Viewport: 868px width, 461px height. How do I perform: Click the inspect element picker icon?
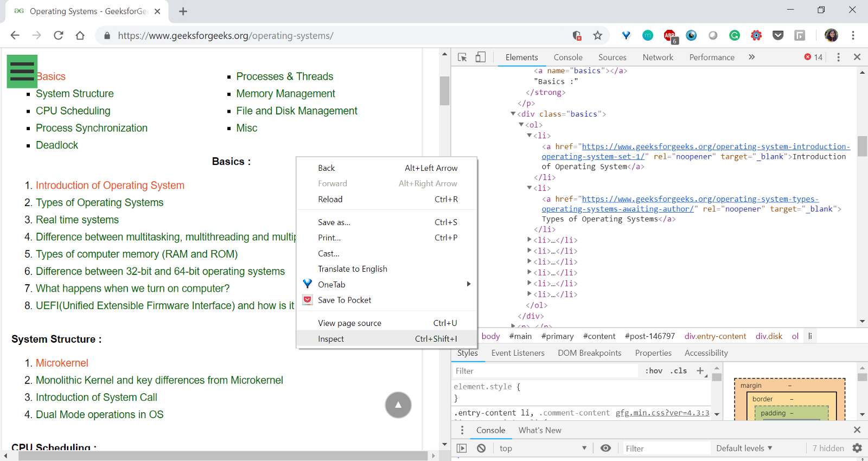462,57
